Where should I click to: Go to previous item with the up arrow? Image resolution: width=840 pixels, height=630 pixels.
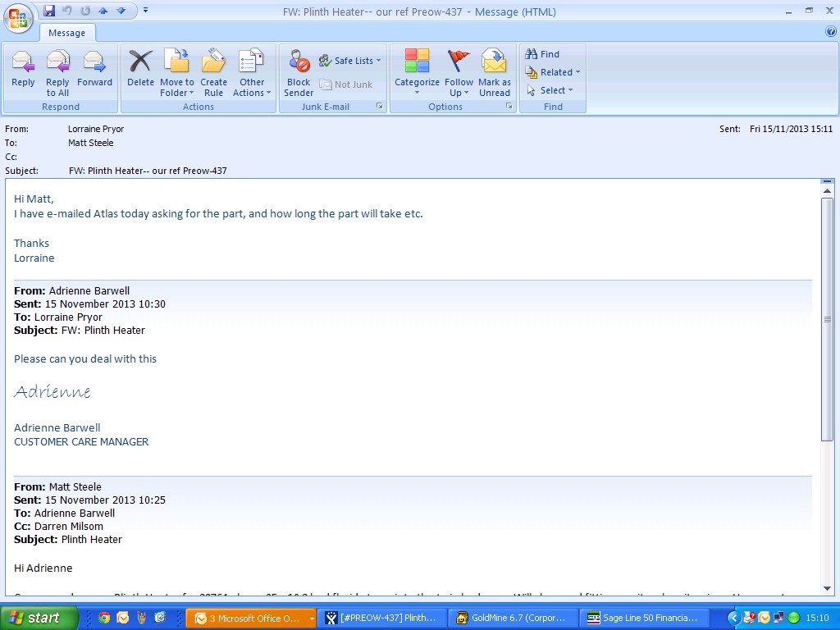click(x=103, y=11)
